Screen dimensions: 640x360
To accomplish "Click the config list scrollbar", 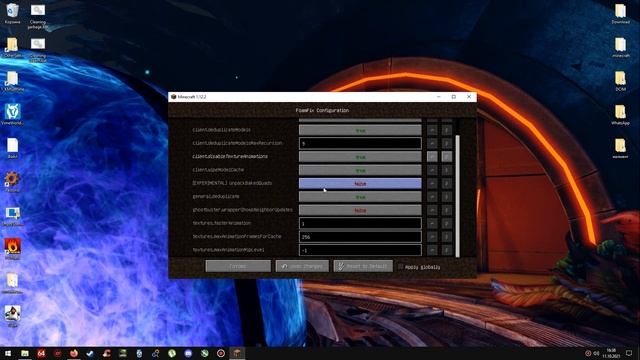I will pos(458,196).
